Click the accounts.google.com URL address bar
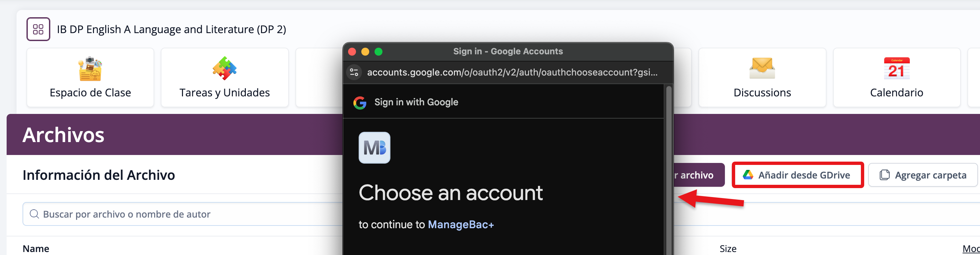Viewport: 980px width, 255px height. (512, 72)
